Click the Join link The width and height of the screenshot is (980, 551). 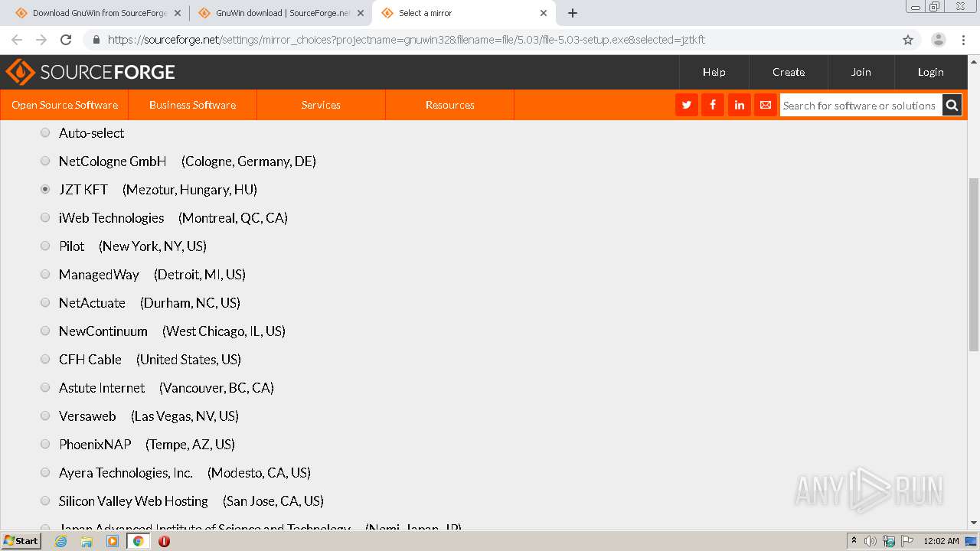(x=861, y=72)
